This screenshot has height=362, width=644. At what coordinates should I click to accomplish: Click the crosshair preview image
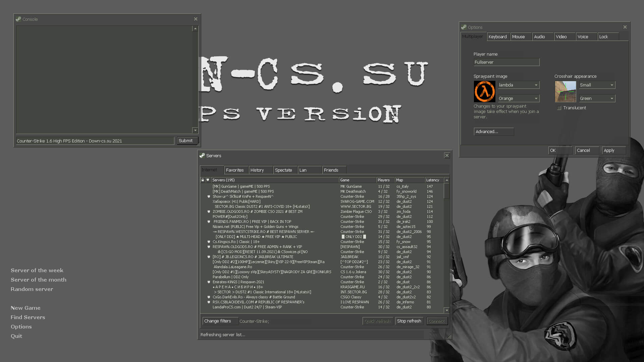point(566,92)
